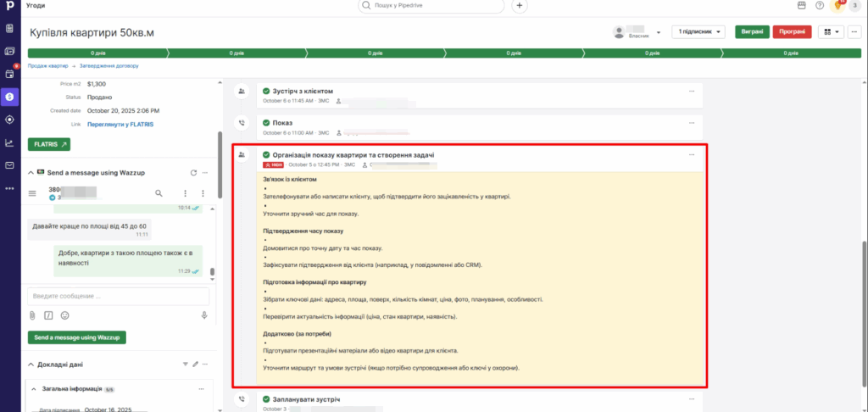The width and height of the screenshot is (868, 412).
Task: Toggle the Показ activity completion checkmark
Action: (x=266, y=123)
